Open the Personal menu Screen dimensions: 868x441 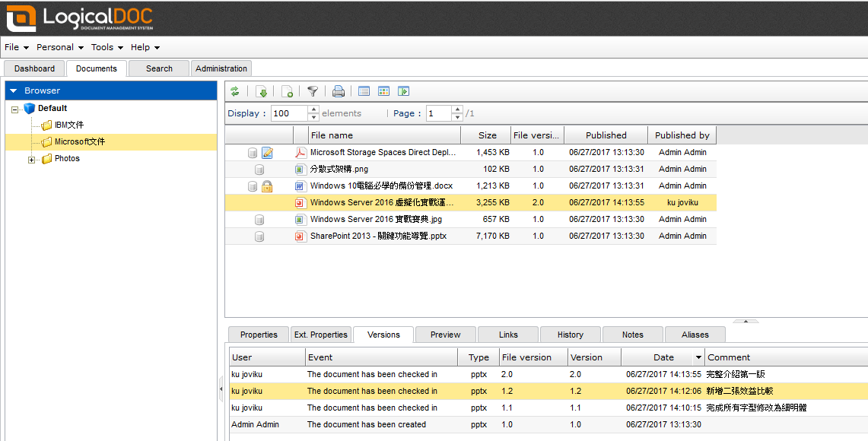click(60, 48)
